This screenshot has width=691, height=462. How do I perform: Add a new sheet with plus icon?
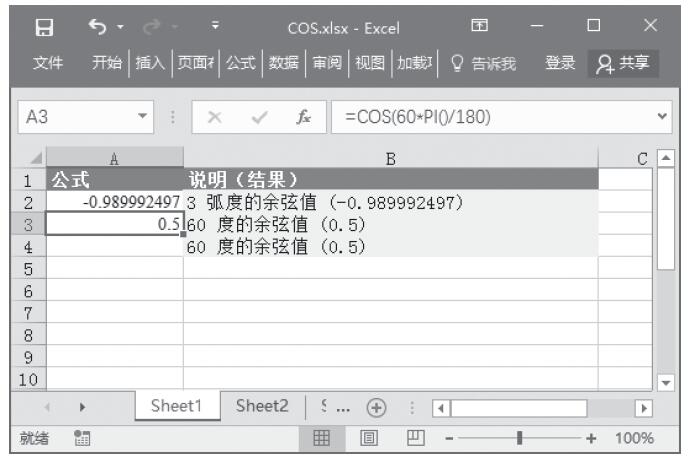point(376,407)
